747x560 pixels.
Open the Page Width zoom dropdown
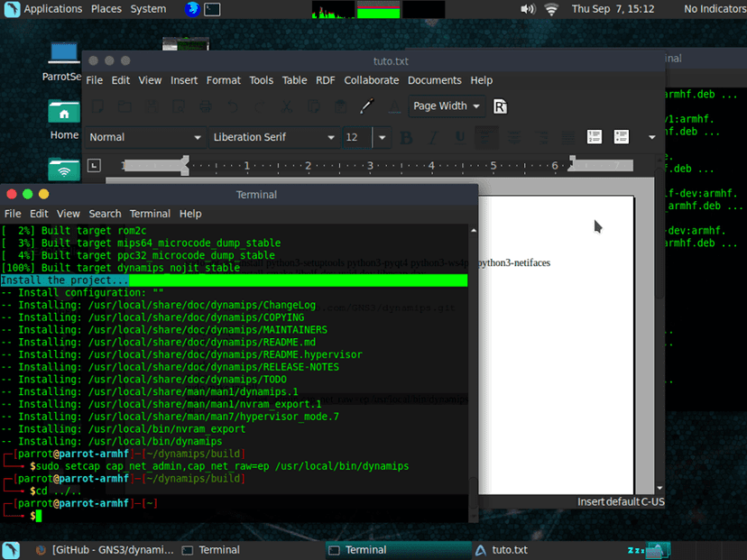pyautogui.click(x=447, y=106)
